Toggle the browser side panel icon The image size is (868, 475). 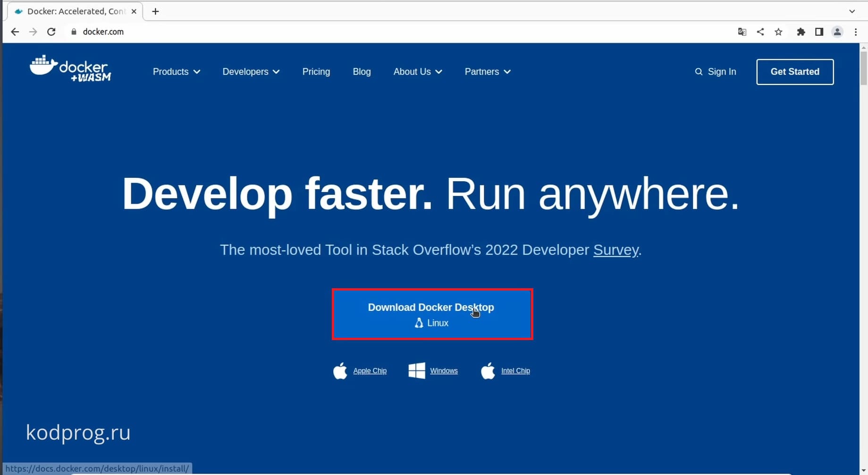click(x=819, y=32)
